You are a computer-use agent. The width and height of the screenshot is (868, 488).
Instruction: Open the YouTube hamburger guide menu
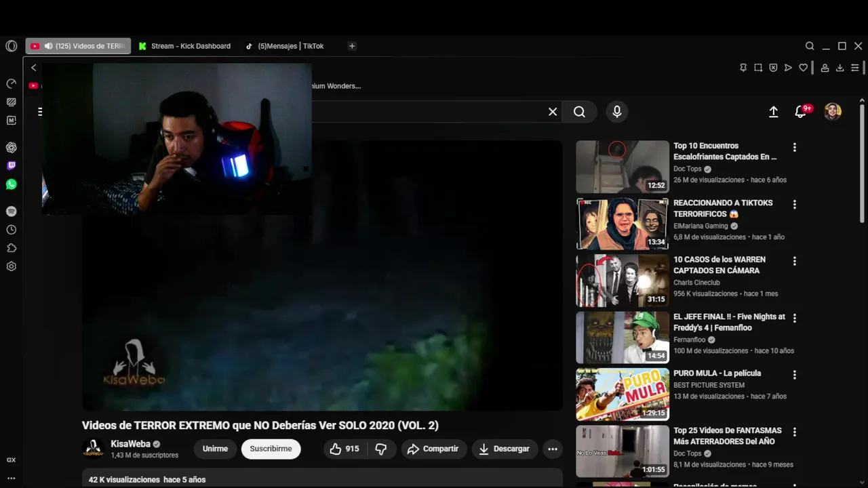40,112
